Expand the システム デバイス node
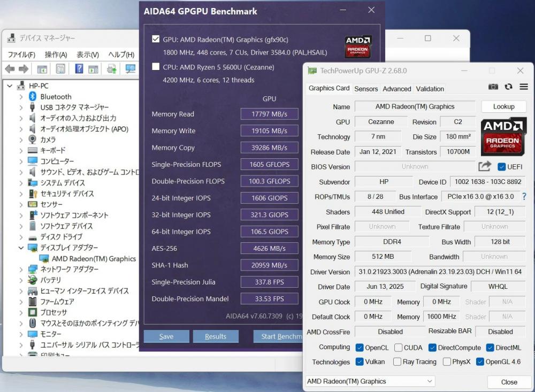The width and height of the screenshot is (535, 392). (x=21, y=183)
